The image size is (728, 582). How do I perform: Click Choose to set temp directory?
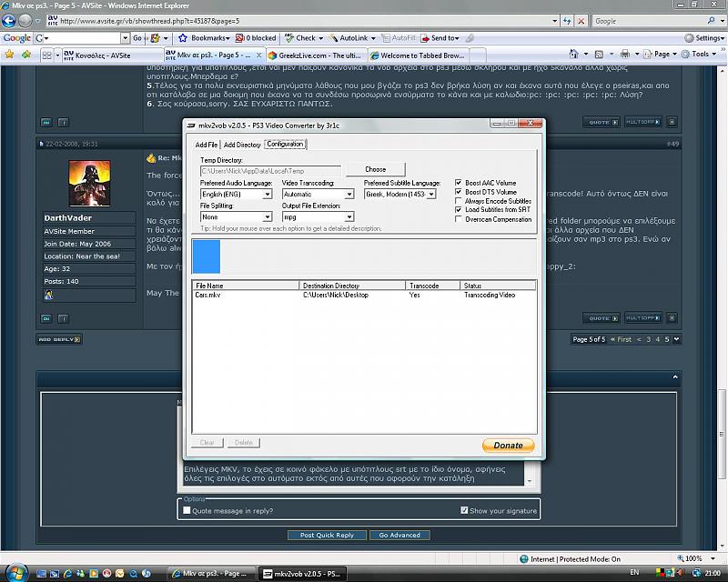376,169
